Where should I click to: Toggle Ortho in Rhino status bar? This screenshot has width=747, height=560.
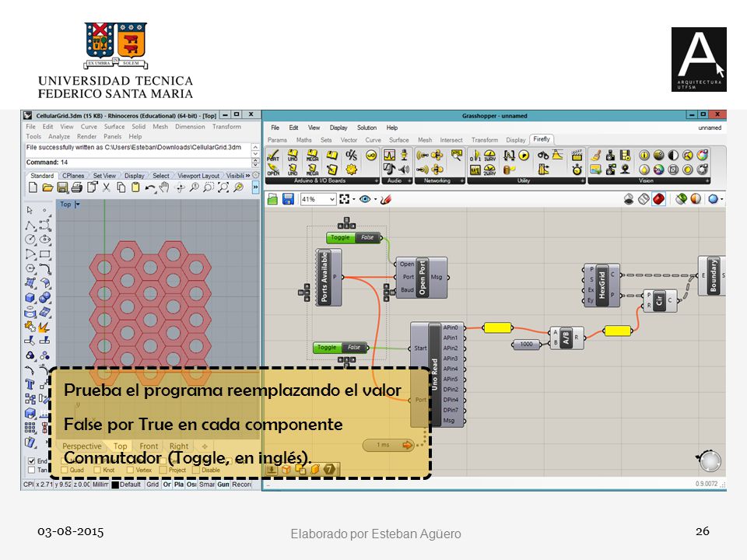(x=167, y=485)
